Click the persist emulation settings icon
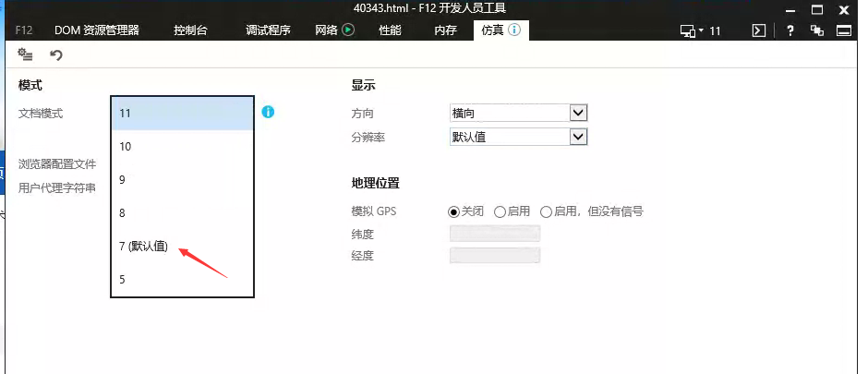This screenshot has height=374, width=868. click(x=26, y=55)
